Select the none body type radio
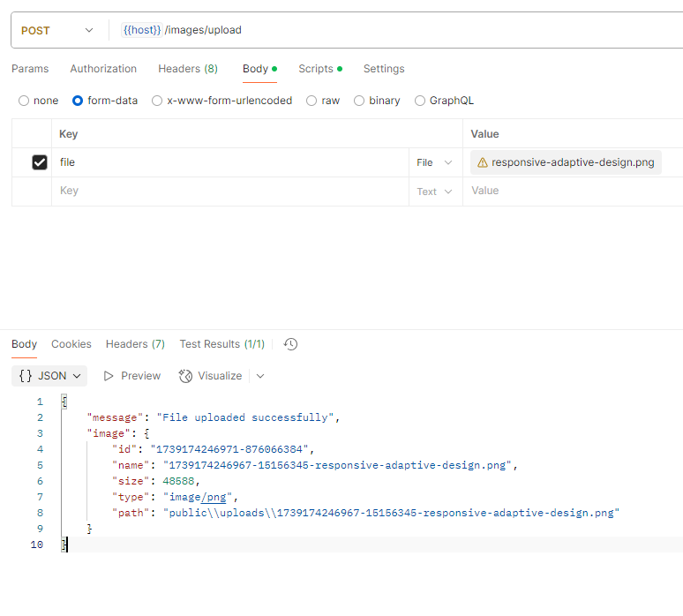683x616 pixels. (24, 101)
